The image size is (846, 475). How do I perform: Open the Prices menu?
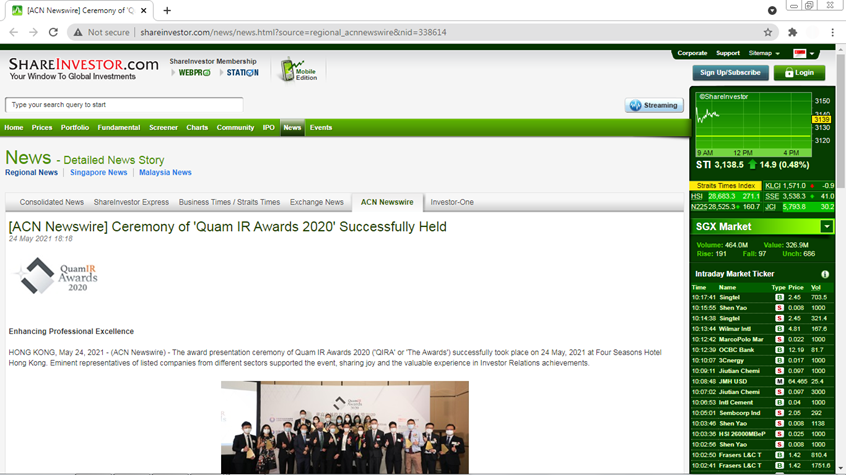42,127
